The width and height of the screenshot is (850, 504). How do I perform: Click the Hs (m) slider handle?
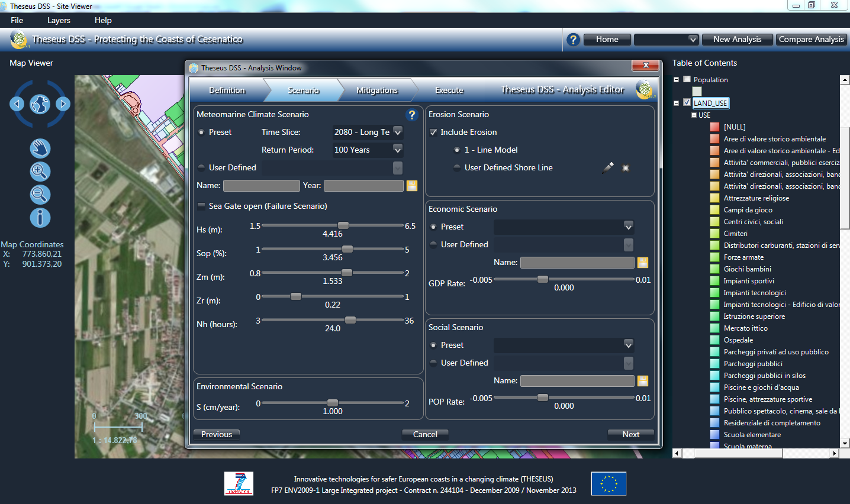(x=343, y=225)
